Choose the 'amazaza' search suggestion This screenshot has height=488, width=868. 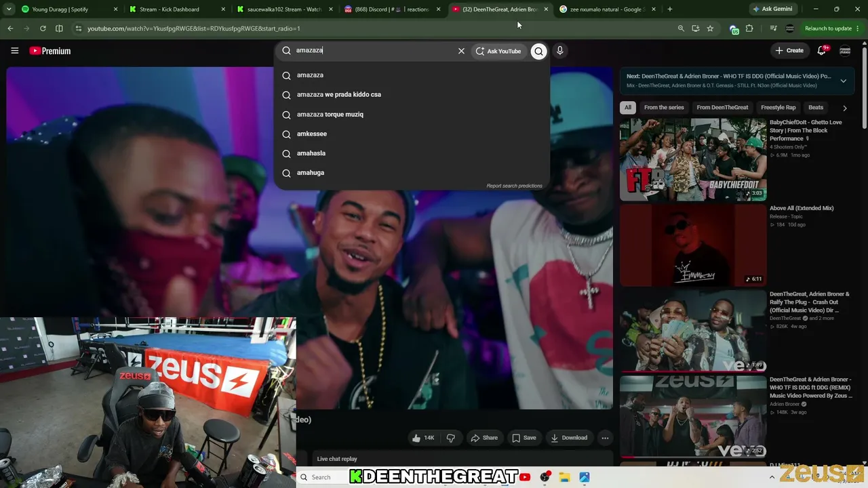pos(412,75)
